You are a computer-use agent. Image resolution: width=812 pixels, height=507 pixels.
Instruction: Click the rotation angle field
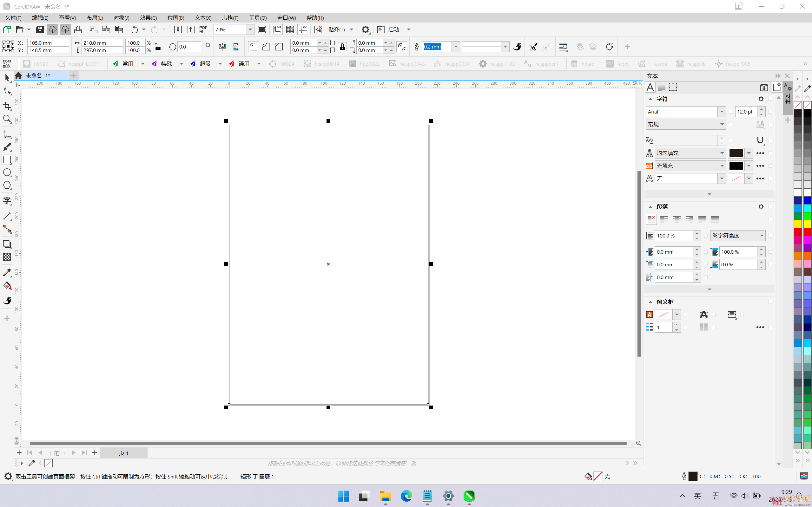pos(189,47)
